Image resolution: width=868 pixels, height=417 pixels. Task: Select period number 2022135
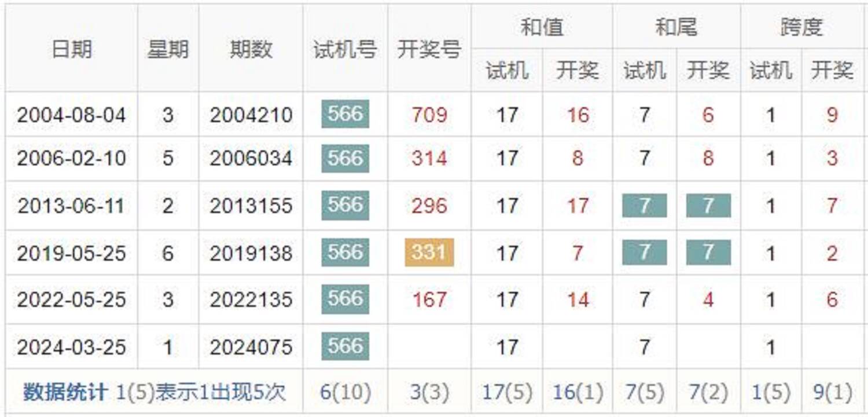[x=251, y=300]
